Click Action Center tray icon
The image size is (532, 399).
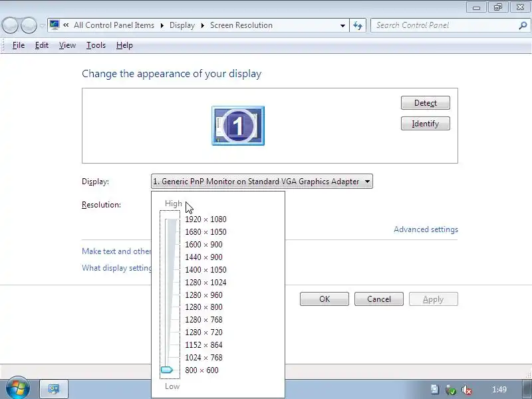click(x=435, y=390)
